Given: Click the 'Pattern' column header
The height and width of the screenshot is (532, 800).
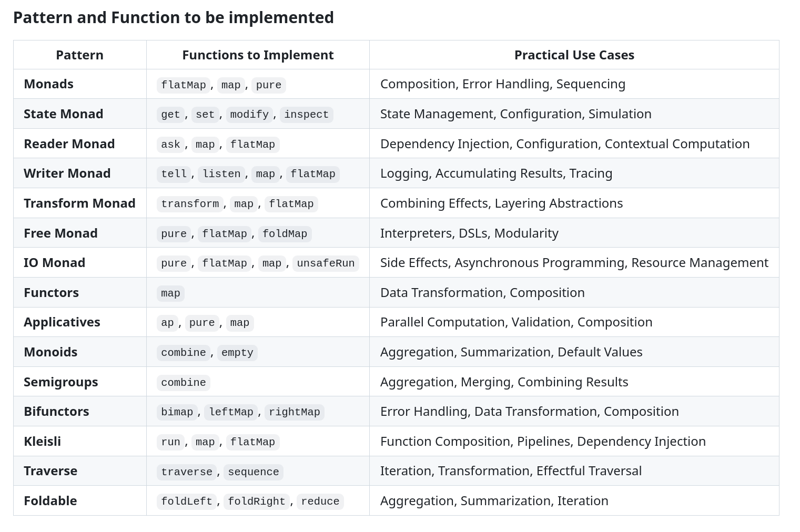Looking at the screenshot, I should coord(79,55).
